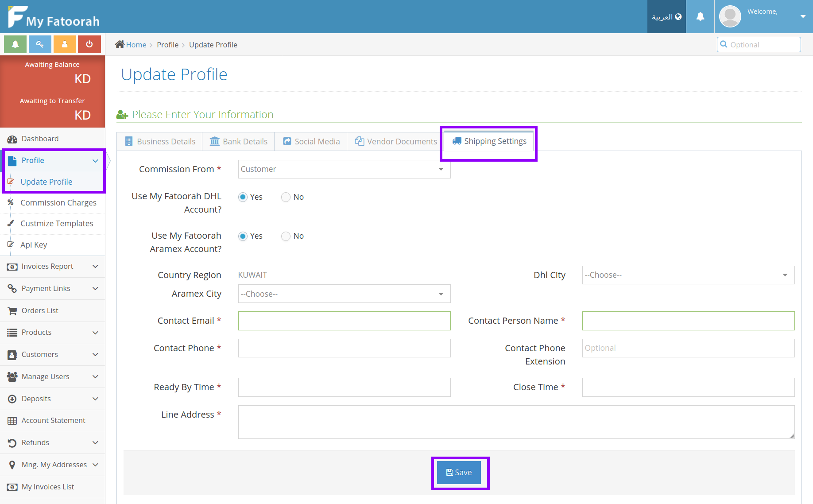Switch to the Bank Details tab
Viewport: 813px width, 504px height.
[x=239, y=141]
